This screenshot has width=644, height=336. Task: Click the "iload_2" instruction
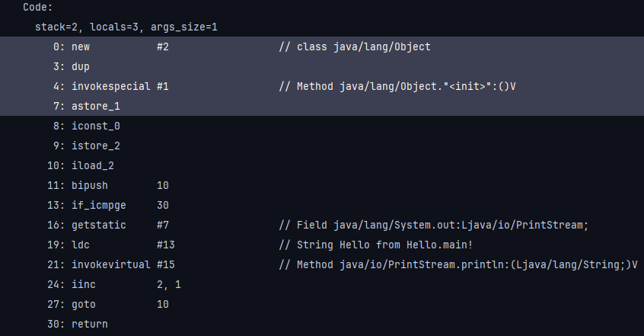[93, 166]
